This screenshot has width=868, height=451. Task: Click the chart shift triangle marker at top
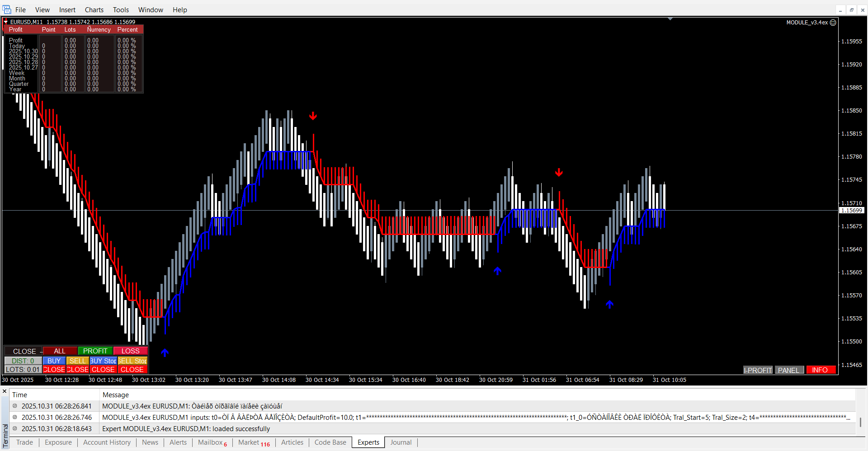click(x=670, y=19)
